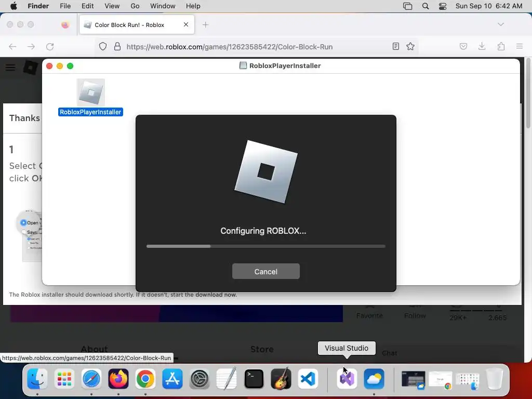Screen dimensions: 532x399
Task: Expand the list all tabs chevron
Action: tap(500, 24)
